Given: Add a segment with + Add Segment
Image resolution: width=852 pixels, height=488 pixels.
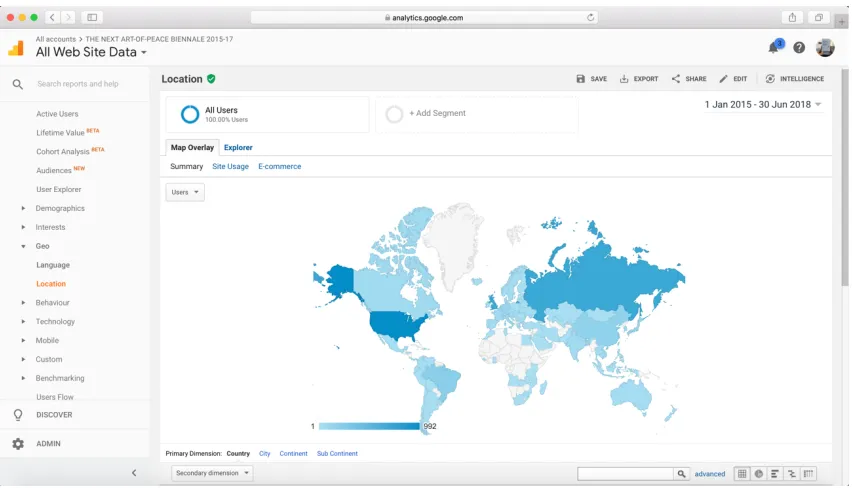Looking at the screenshot, I should pyautogui.click(x=477, y=114).
